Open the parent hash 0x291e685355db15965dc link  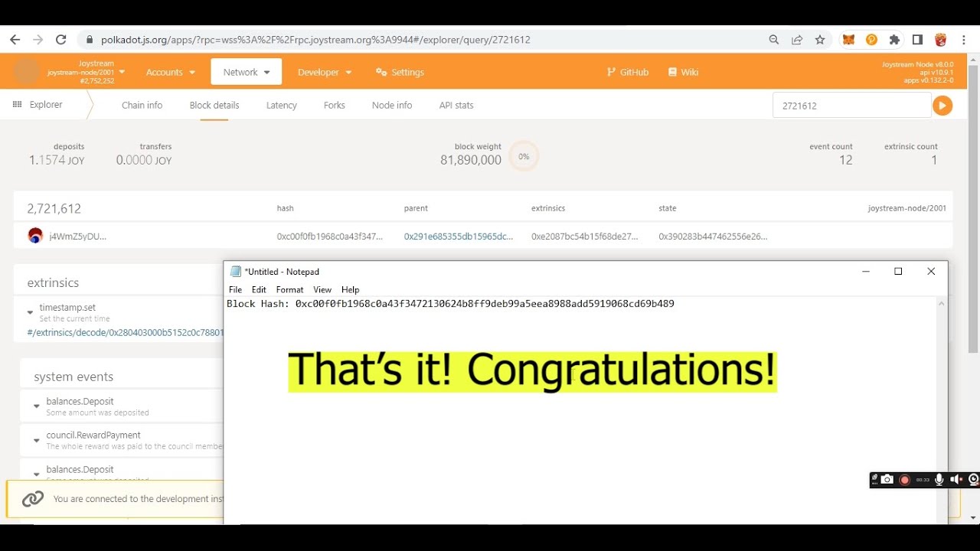click(459, 236)
